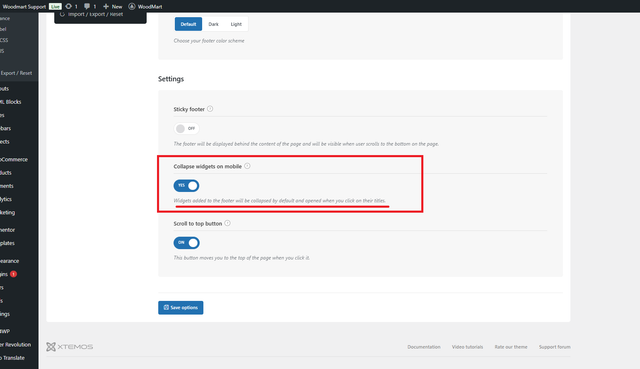The width and height of the screenshot is (640, 369).
Task: Choose the Dark footer color scheme
Action: pyautogui.click(x=213, y=24)
